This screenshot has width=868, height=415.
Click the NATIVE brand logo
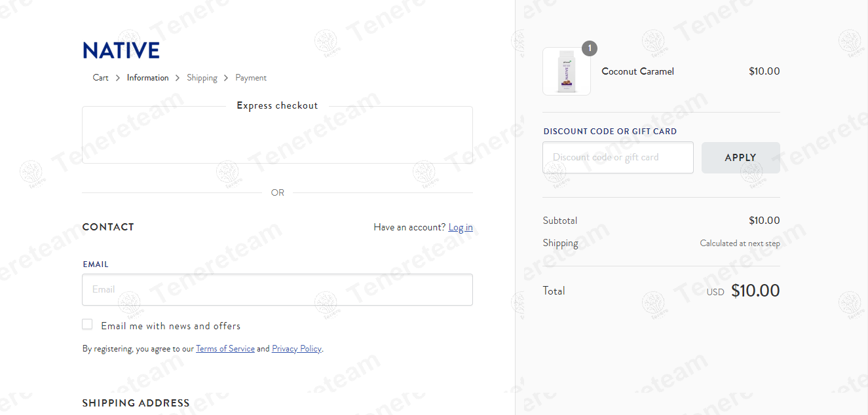[121, 51]
